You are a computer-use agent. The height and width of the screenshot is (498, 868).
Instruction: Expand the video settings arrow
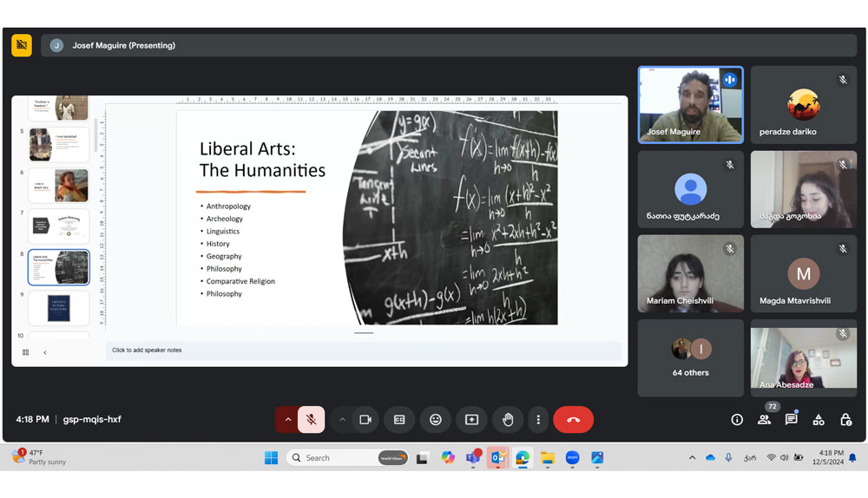pos(342,420)
